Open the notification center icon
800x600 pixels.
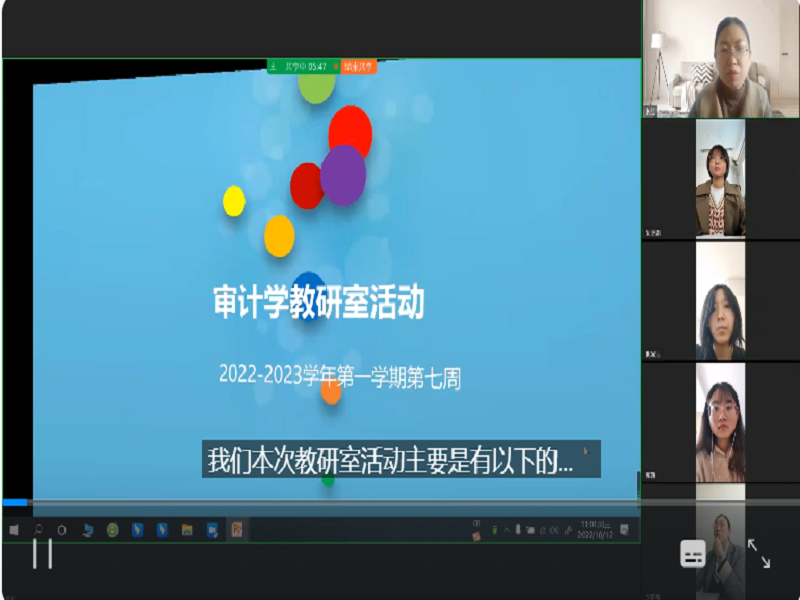(627, 529)
